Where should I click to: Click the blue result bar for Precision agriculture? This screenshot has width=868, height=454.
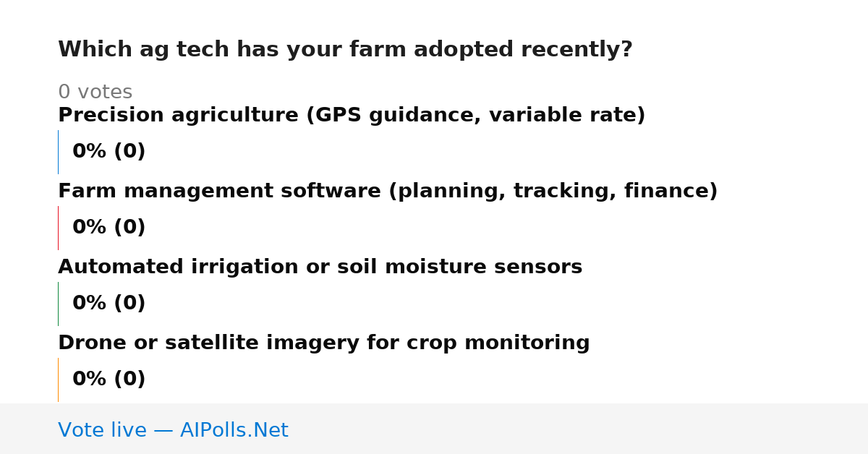click(x=58, y=152)
